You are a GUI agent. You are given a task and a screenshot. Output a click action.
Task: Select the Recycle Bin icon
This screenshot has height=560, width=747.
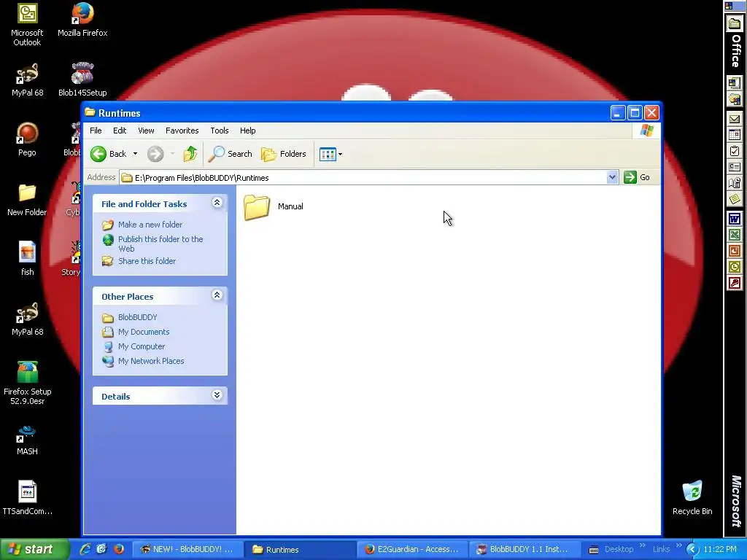click(x=692, y=498)
